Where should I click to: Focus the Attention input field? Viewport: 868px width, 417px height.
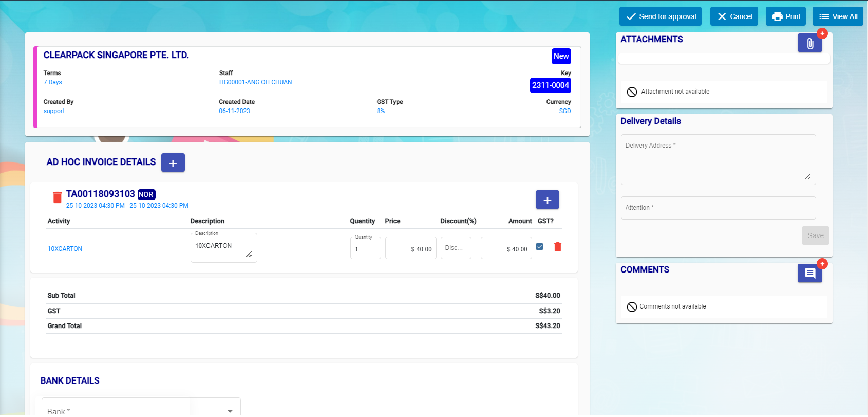(718, 208)
